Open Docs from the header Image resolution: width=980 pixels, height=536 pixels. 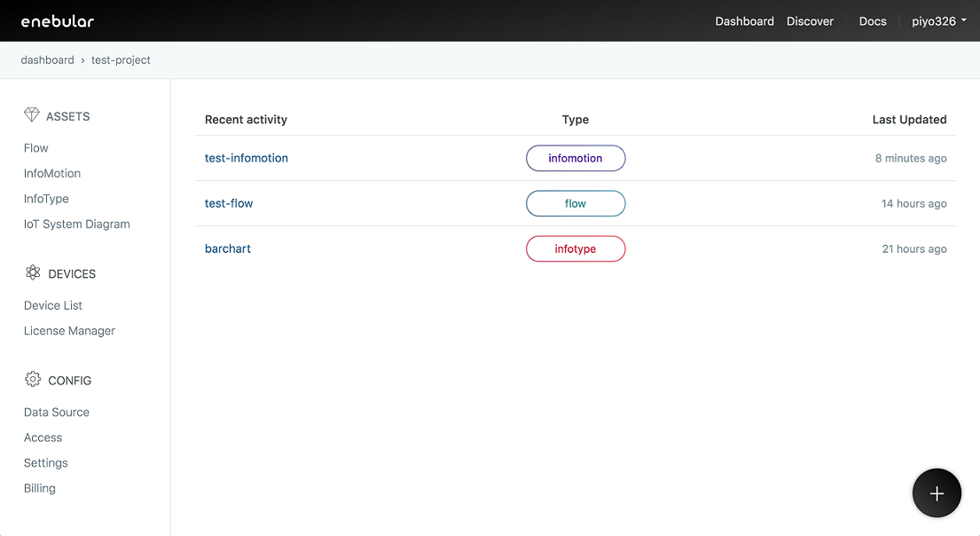coord(872,21)
